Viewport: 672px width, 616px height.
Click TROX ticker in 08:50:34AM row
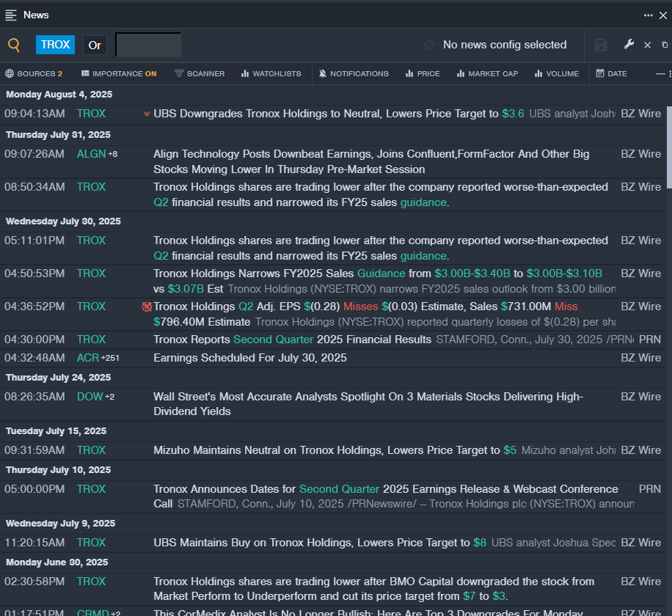pos(91,187)
